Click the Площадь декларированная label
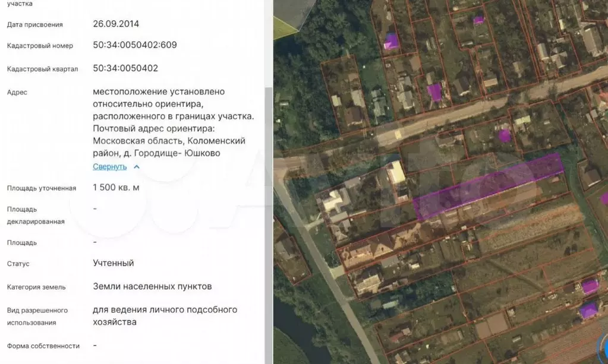 point(36,216)
